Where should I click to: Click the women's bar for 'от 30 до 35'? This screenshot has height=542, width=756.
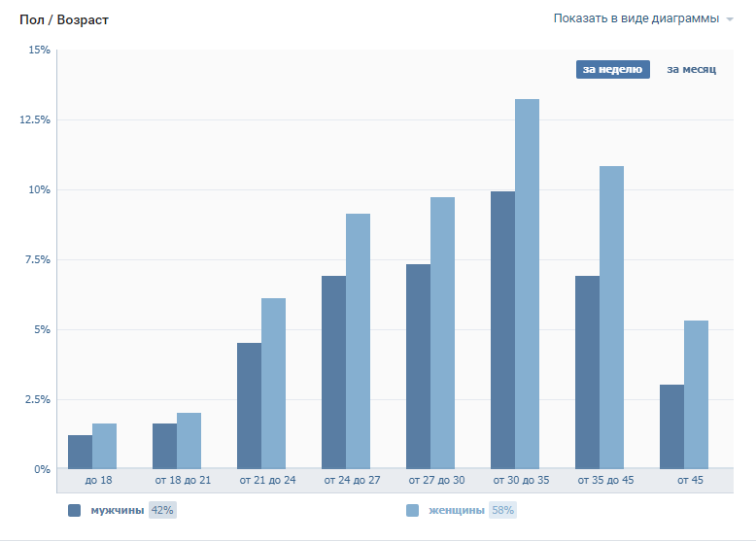point(527,285)
